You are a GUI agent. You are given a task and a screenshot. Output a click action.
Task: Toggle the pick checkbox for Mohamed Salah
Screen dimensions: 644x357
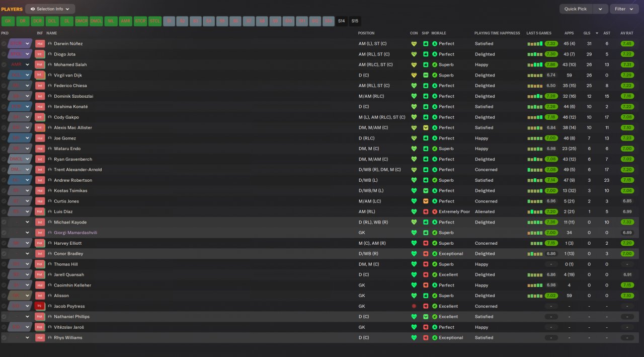[x=4, y=65]
